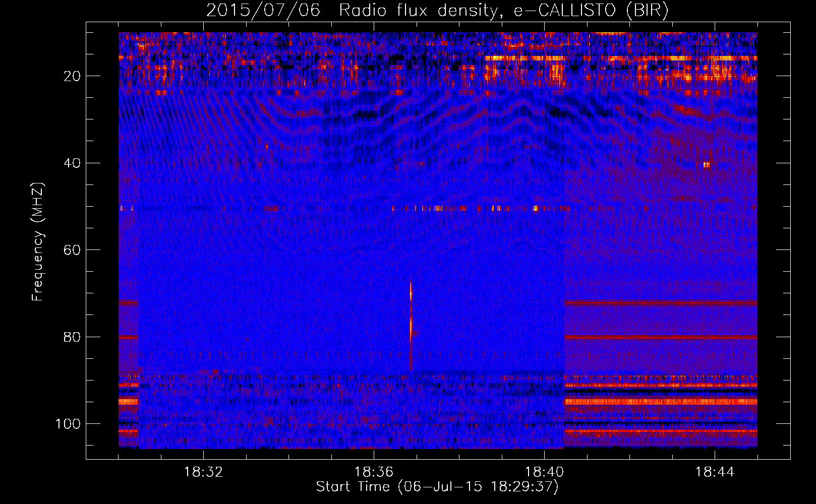The width and height of the screenshot is (816, 504).
Task: Click the 'Start Time (06-Jul-15 18:29:37)' label
Action: pos(437,487)
